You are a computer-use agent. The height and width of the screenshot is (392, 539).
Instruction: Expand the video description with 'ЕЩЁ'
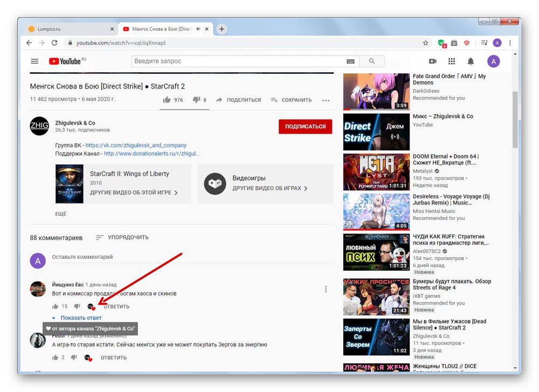pyautogui.click(x=60, y=214)
